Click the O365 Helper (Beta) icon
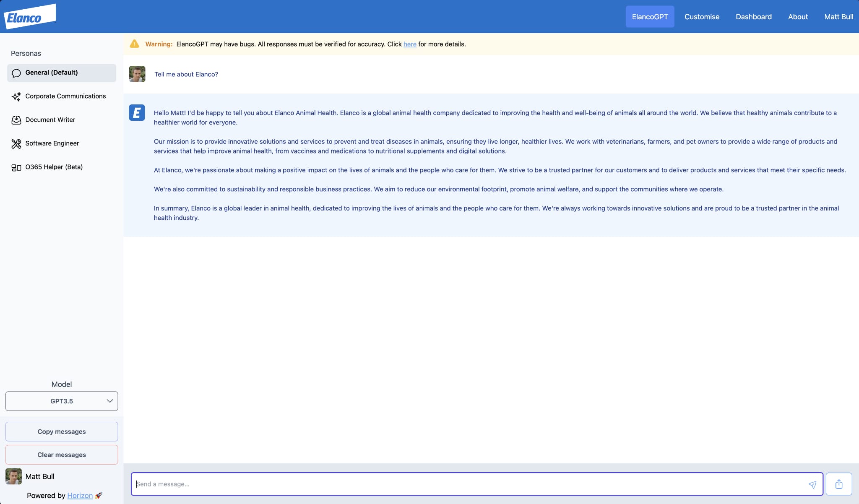859x504 pixels. click(16, 167)
